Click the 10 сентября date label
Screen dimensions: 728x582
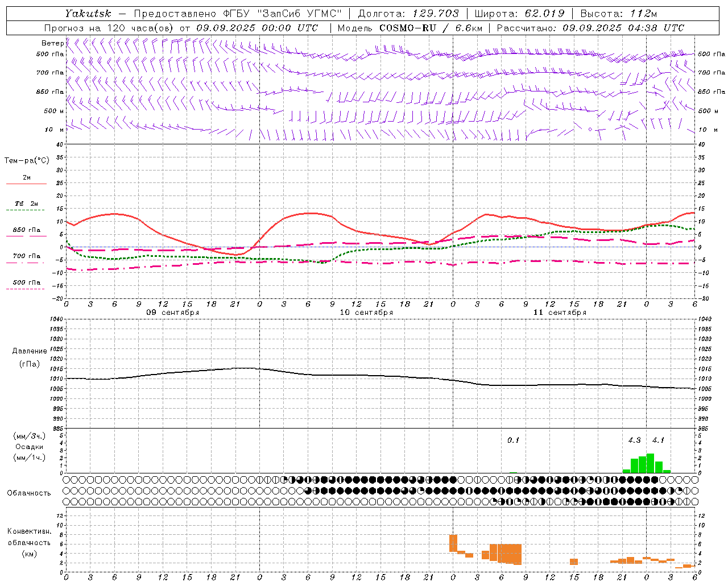(366, 313)
